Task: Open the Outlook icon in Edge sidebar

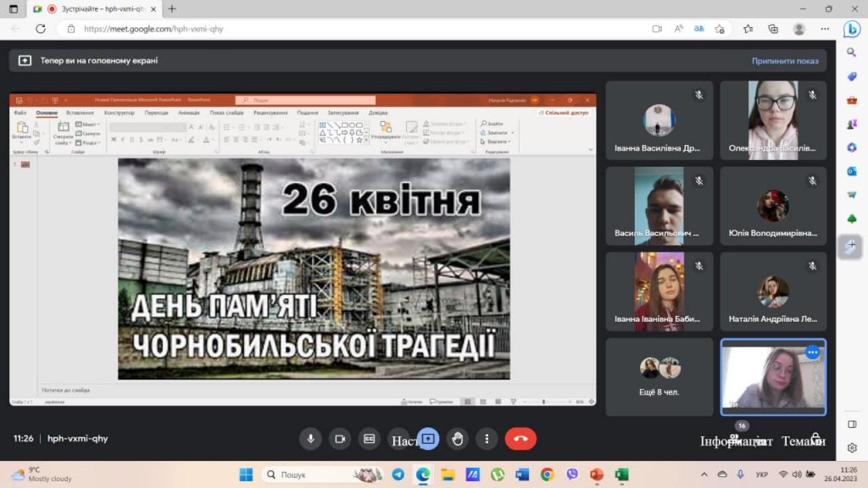Action: coord(852,171)
